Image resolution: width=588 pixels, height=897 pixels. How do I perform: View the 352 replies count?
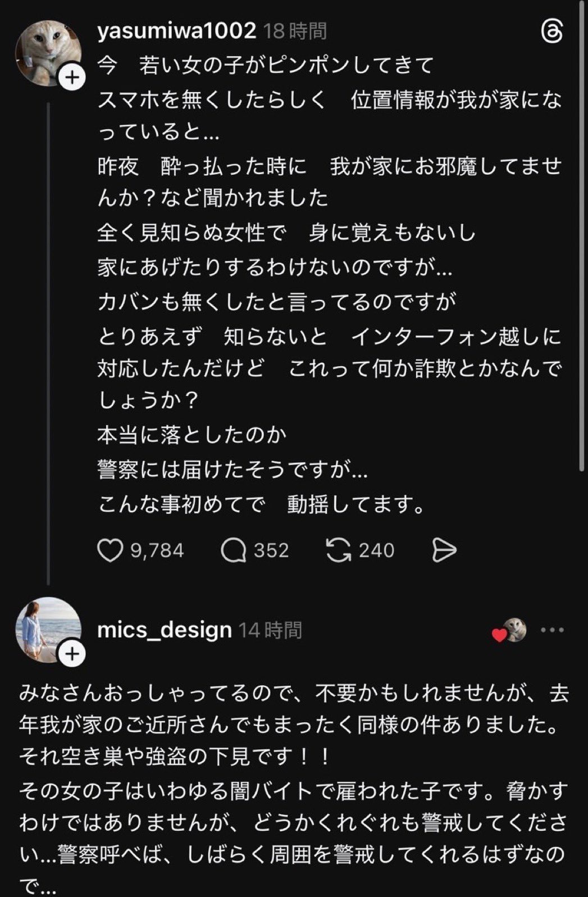tap(271, 550)
